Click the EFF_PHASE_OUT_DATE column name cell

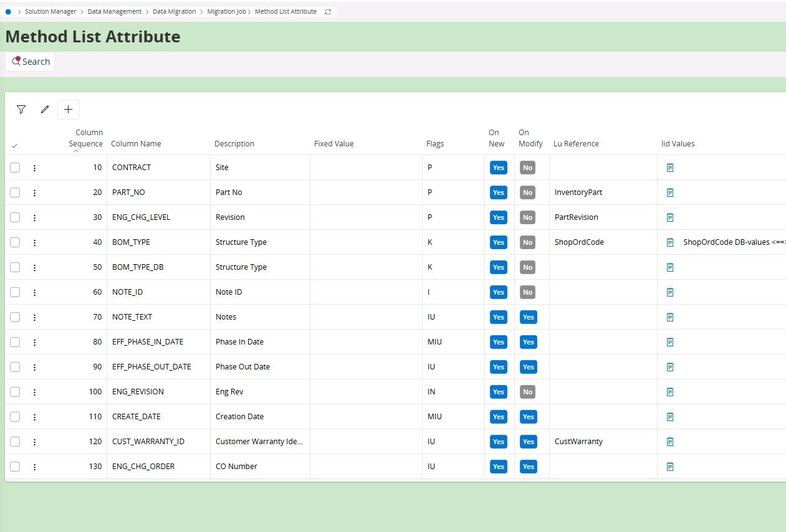click(158, 367)
